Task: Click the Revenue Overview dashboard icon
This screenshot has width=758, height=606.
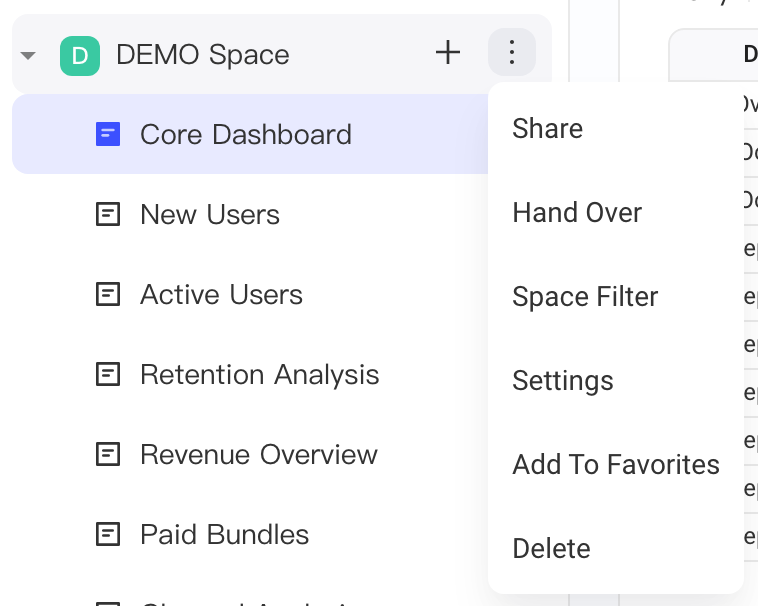Action: tap(108, 454)
